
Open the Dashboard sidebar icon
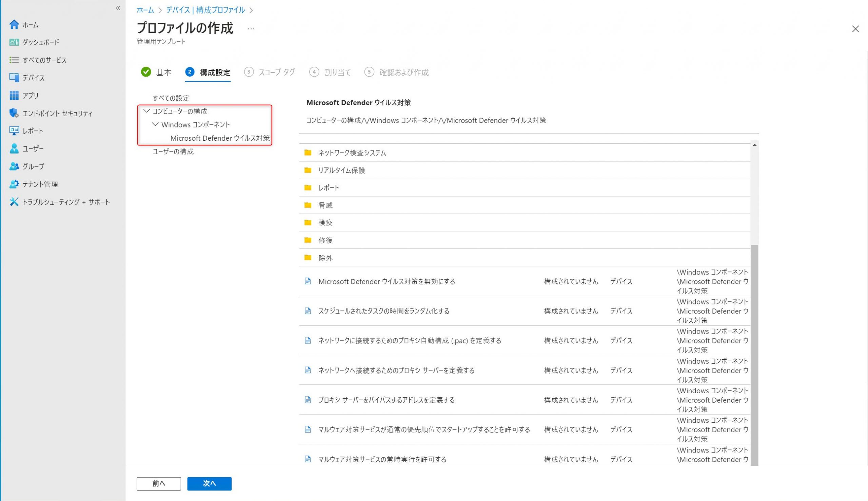[14, 42]
